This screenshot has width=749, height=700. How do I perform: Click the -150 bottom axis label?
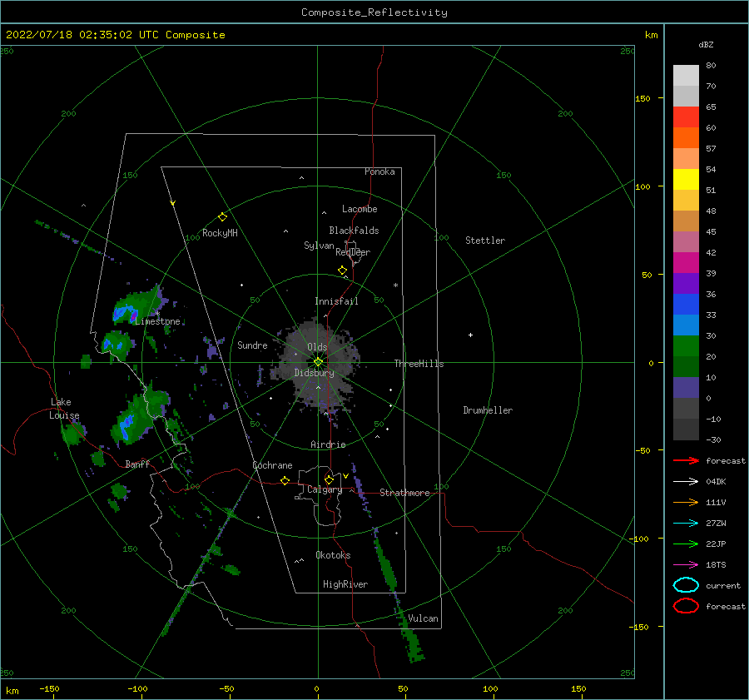pos(49,688)
